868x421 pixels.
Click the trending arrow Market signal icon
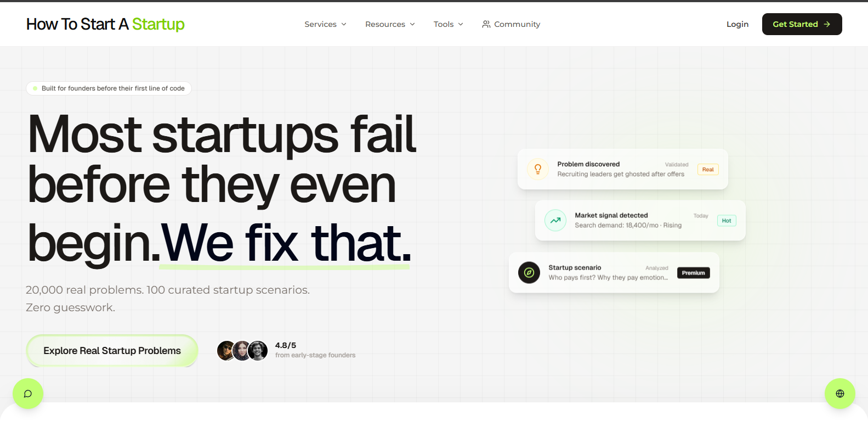click(x=555, y=220)
